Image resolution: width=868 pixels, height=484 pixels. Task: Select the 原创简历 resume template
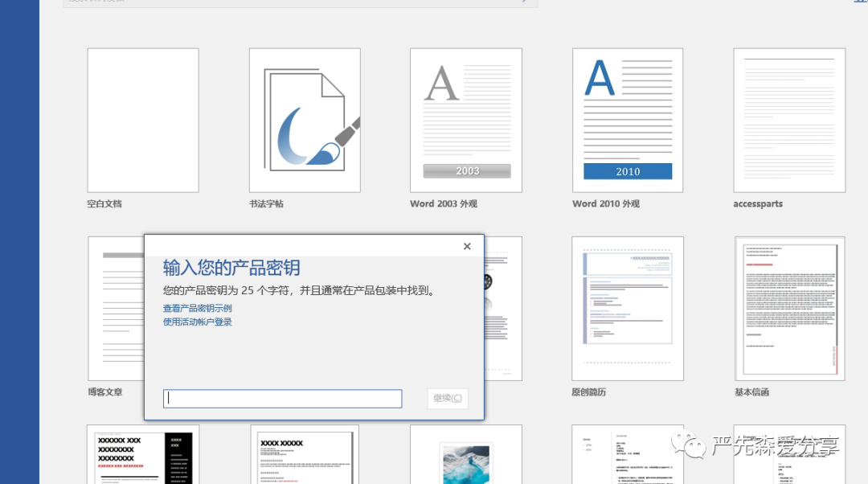pyautogui.click(x=627, y=308)
